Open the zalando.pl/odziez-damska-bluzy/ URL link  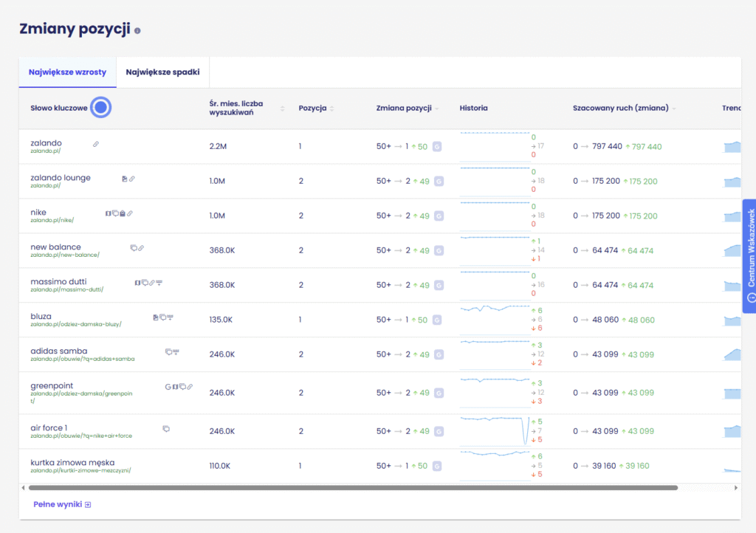click(x=76, y=324)
